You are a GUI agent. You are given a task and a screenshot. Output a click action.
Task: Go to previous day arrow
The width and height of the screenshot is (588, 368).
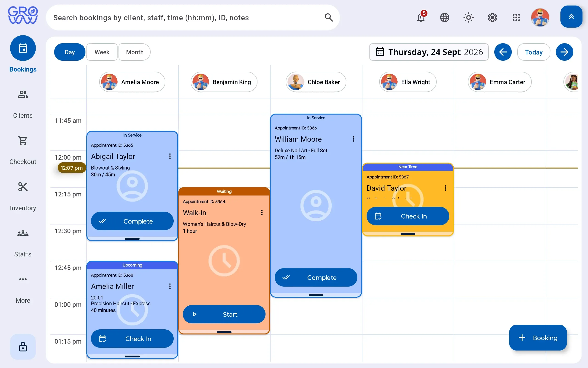[503, 52]
